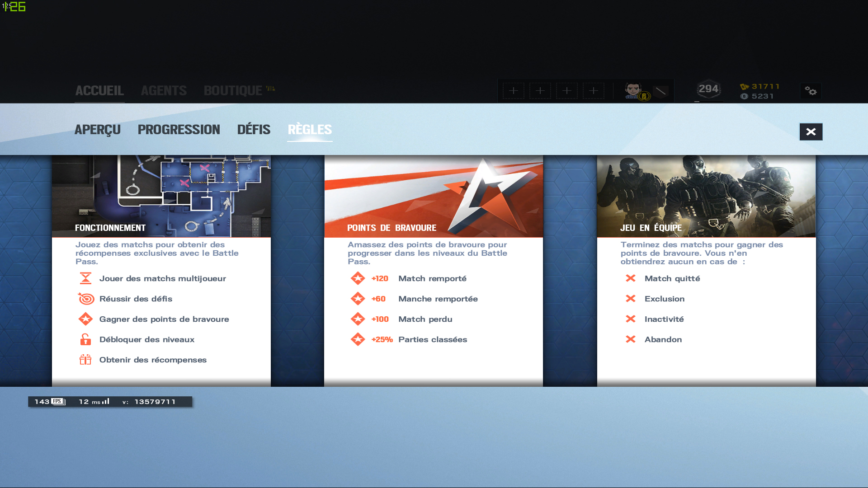Viewport: 868px width, 488px height.
Task: Click the JEU EN ÉQUIPE operators image
Action: [x=707, y=196]
